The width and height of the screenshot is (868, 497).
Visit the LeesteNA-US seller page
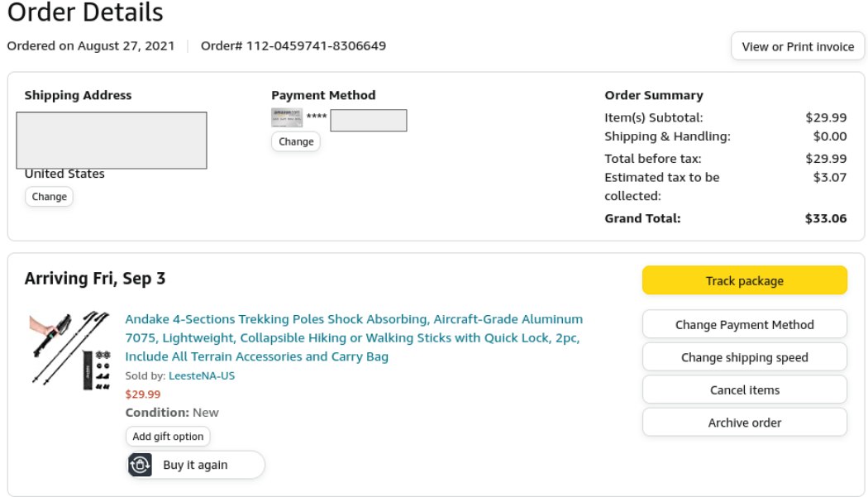pyautogui.click(x=202, y=375)
